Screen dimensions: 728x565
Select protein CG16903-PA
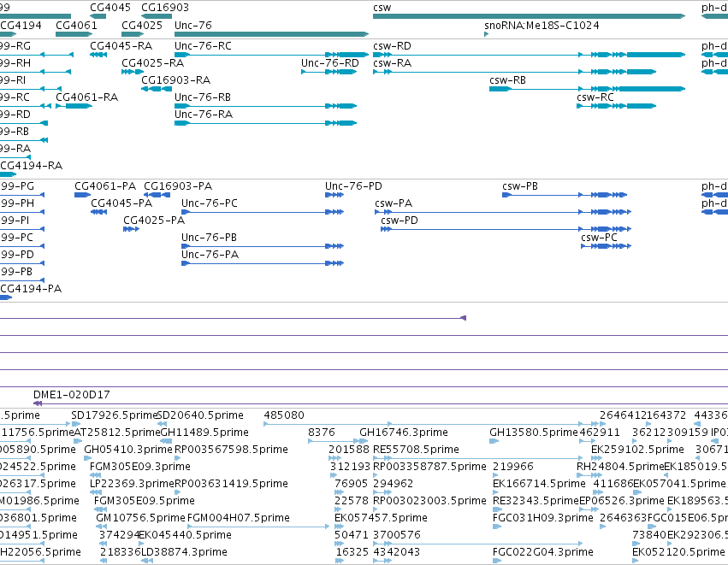coord(157,195)
